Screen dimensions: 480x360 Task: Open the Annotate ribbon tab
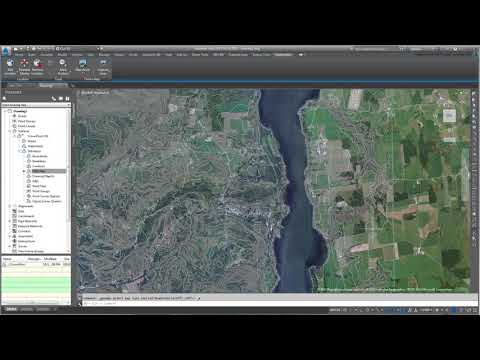coord(47,55)
